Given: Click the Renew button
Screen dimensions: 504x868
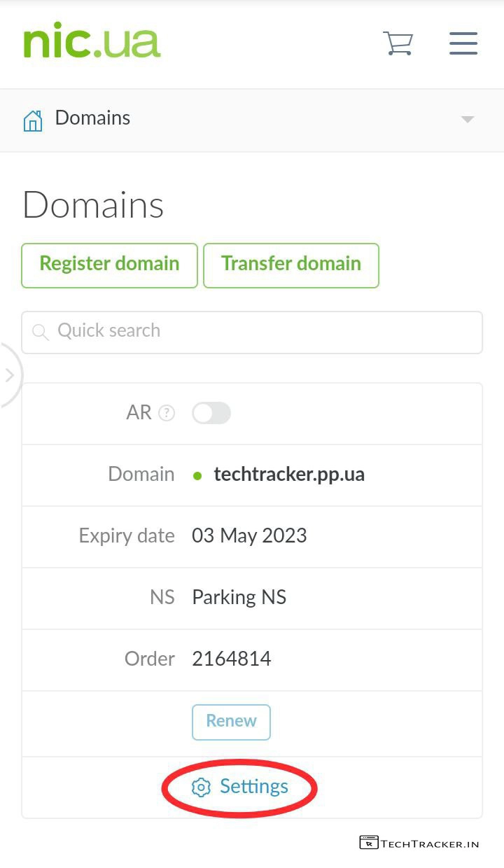Looking at the screenshot, I should pos(231,721).
